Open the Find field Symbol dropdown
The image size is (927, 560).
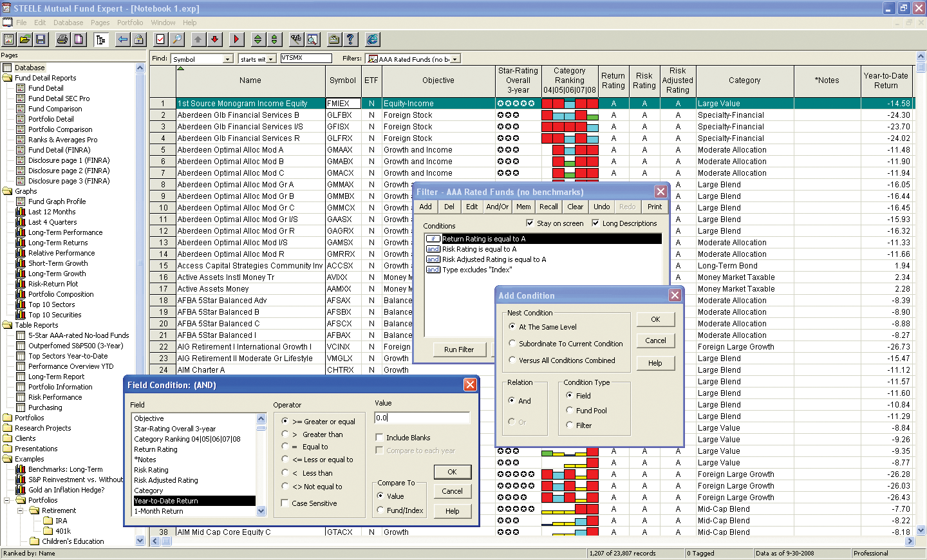tap(227, 59)
